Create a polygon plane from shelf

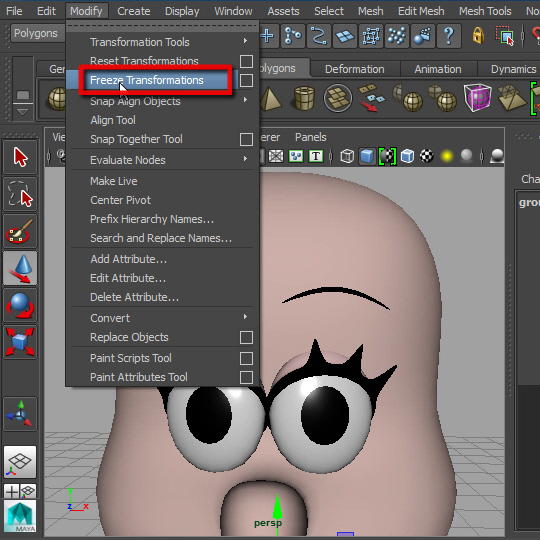[x=338, y=98]
